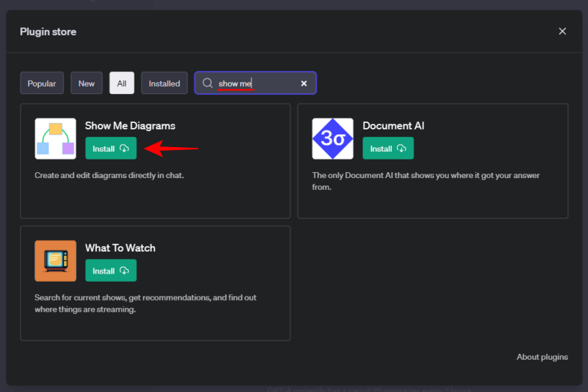This screenshot has width=588, height=392.
Task: Click the Plugin store heading
Action: coord(48,32)
